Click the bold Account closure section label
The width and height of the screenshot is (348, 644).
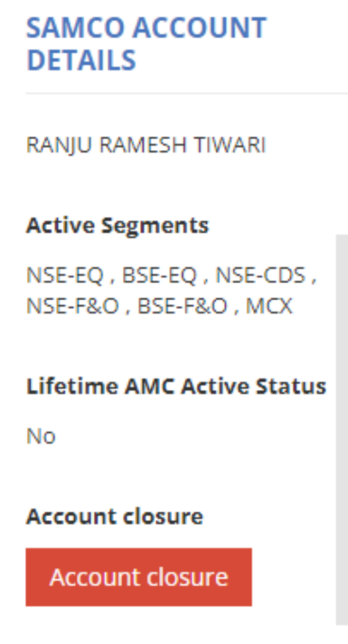point(115,517)
